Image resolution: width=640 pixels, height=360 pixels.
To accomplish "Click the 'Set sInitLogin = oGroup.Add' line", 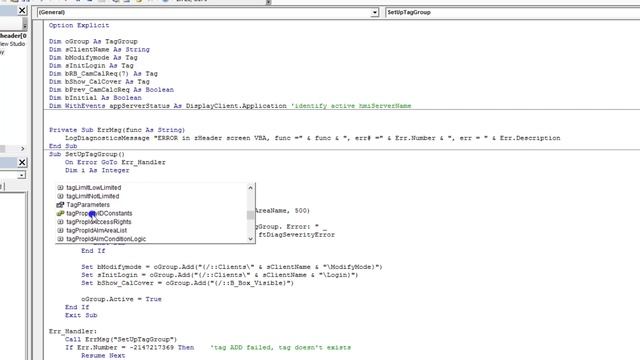I will click(220, 275).
